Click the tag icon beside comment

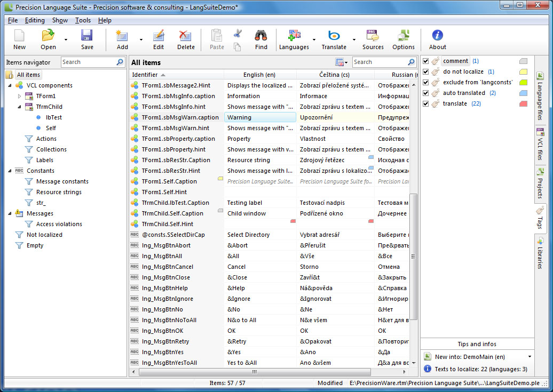pos(436,61)
